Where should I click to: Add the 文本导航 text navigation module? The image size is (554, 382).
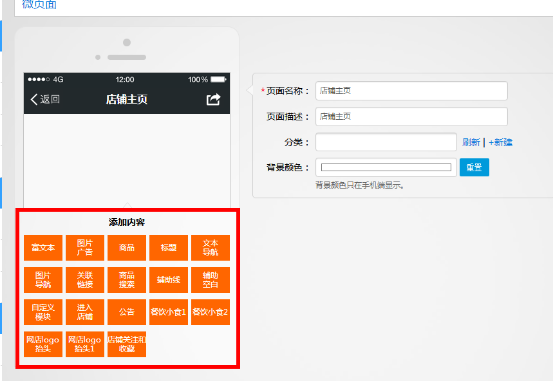(x=211, y=248)
